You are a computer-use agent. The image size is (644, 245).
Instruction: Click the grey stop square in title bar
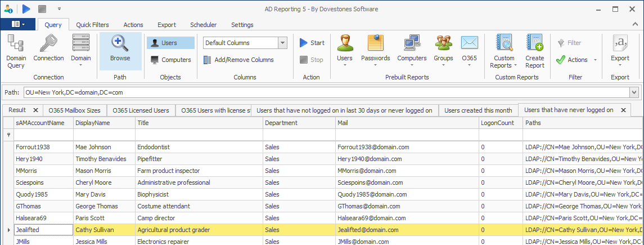42,8
